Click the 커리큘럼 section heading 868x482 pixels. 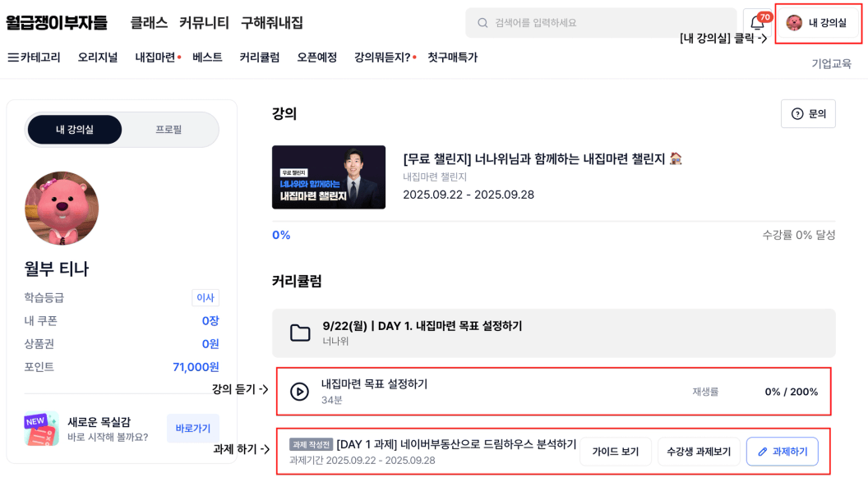(x=297, y=281)
